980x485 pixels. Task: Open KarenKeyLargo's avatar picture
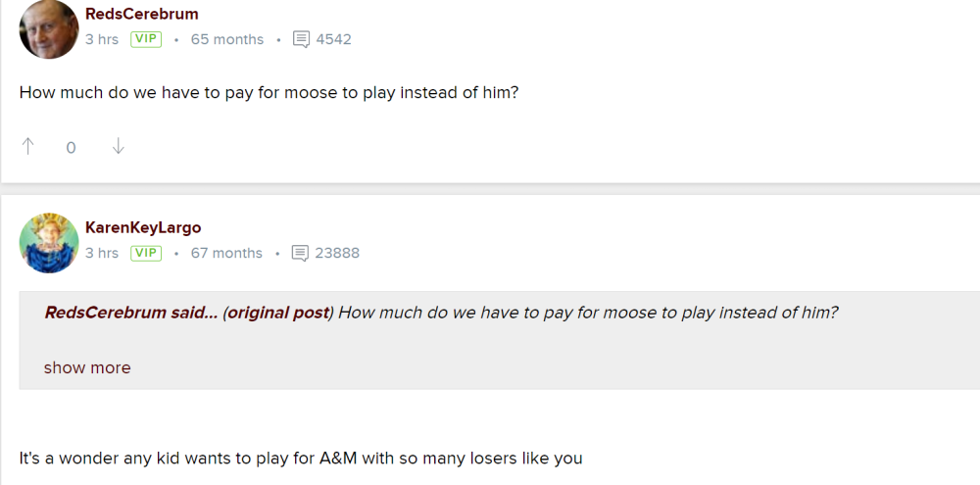point(48,242)
